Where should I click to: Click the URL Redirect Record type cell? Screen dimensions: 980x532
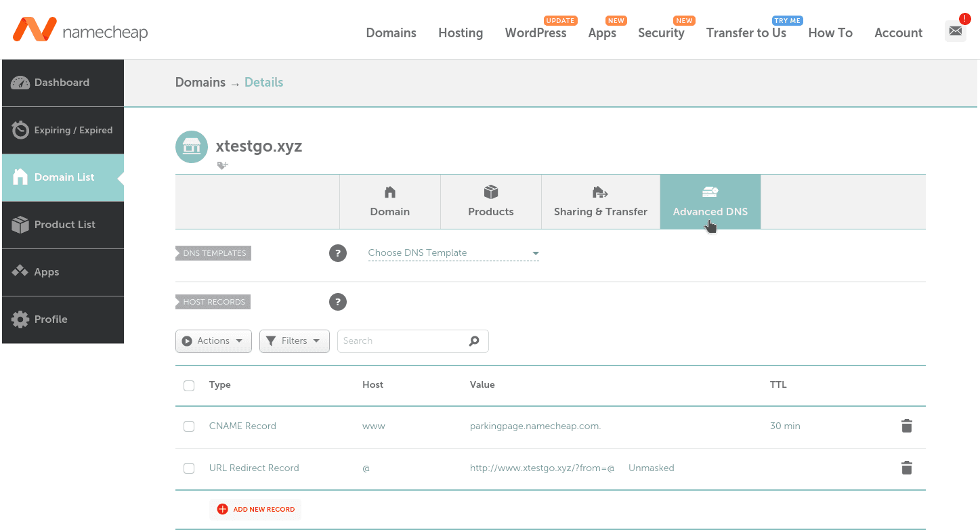click(254, 468)
